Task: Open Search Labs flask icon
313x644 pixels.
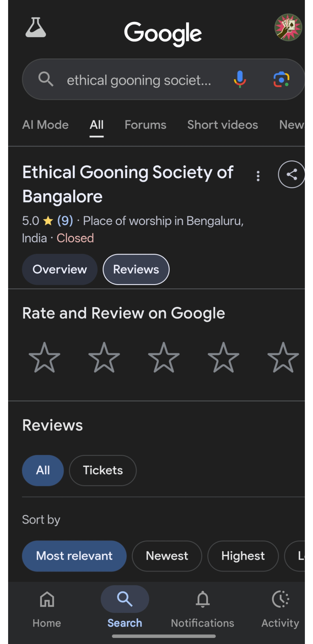Action: pos(36,28)
